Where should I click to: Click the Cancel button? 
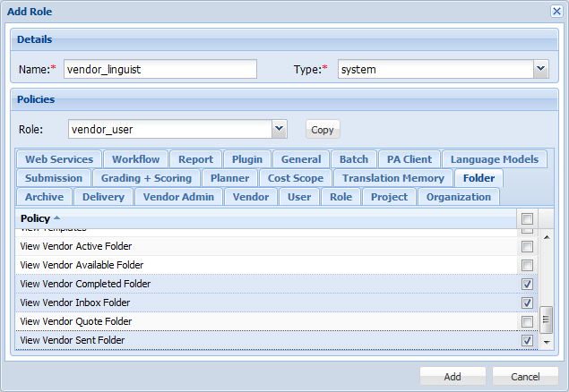point(525,377)
